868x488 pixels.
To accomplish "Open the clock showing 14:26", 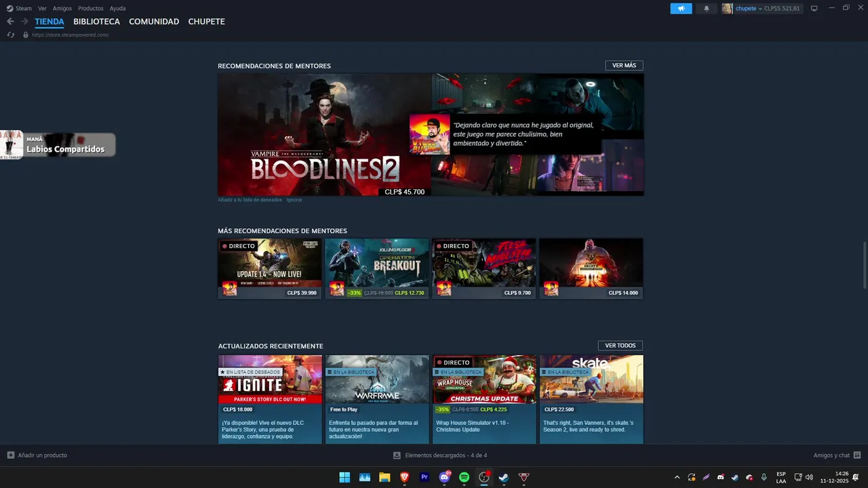I will (834, 477).
